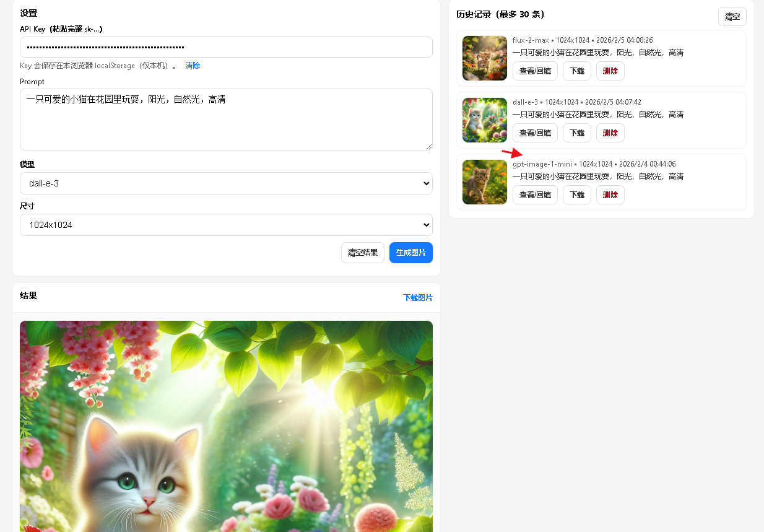Select the dall-e-3 history thumbnail

pyautogui.click(x=485, y=120)
